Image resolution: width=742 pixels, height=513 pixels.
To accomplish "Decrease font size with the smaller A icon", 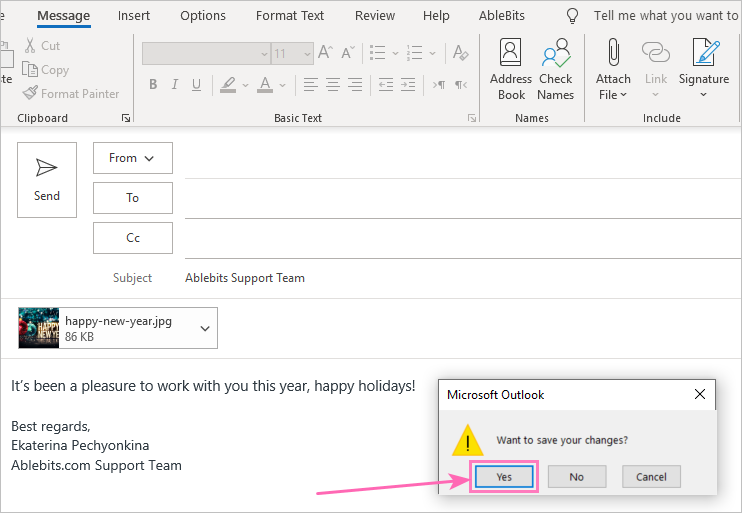I will tap(348, 53).
